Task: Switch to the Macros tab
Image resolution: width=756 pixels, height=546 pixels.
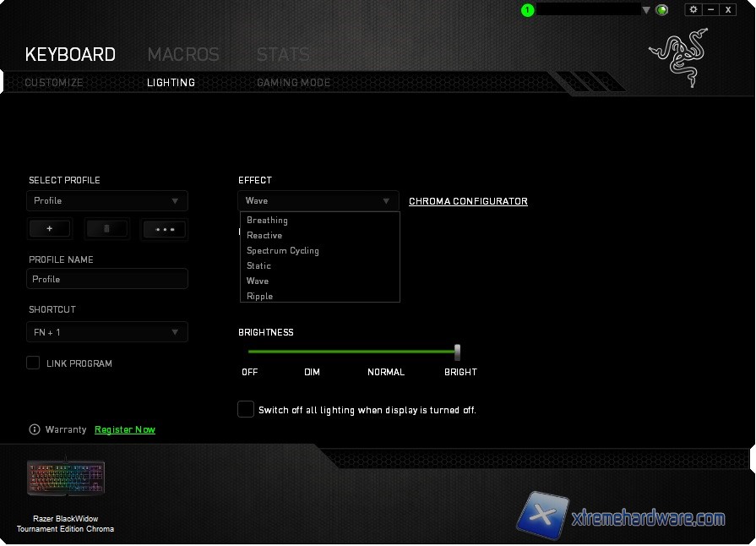Action: [x=183, y=55]
